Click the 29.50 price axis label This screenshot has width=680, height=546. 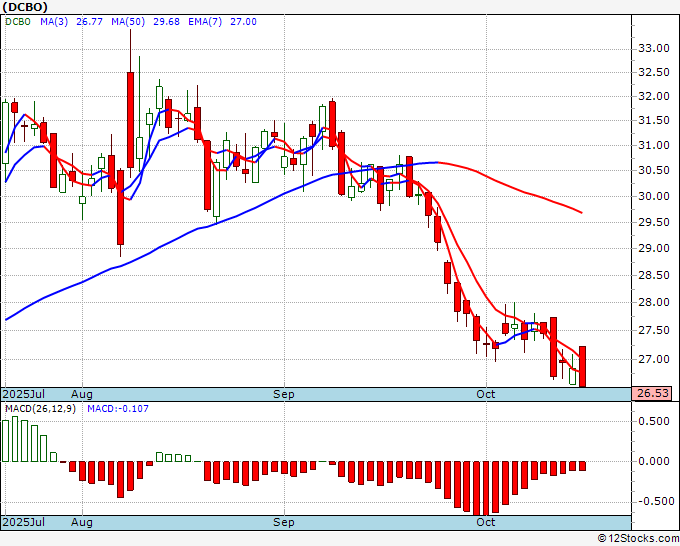(x=654, y=222)
